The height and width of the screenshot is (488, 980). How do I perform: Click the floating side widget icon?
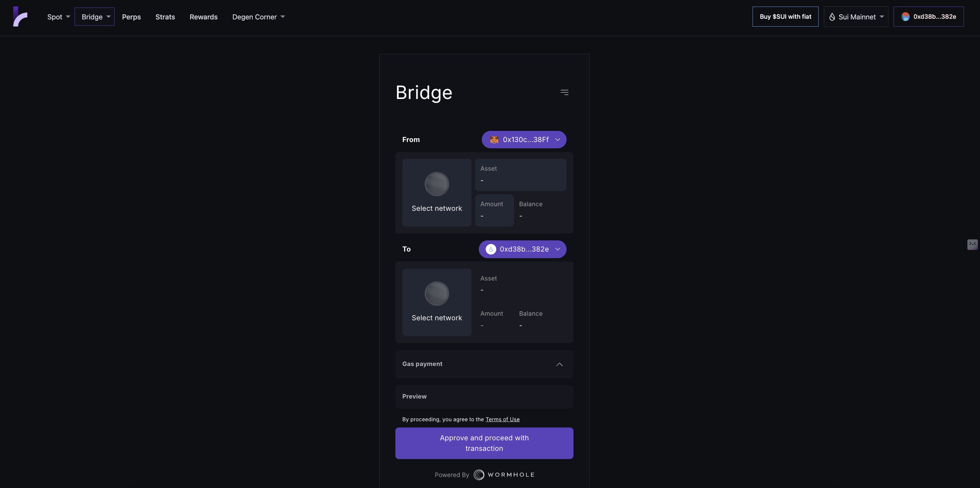coord(972,244)
